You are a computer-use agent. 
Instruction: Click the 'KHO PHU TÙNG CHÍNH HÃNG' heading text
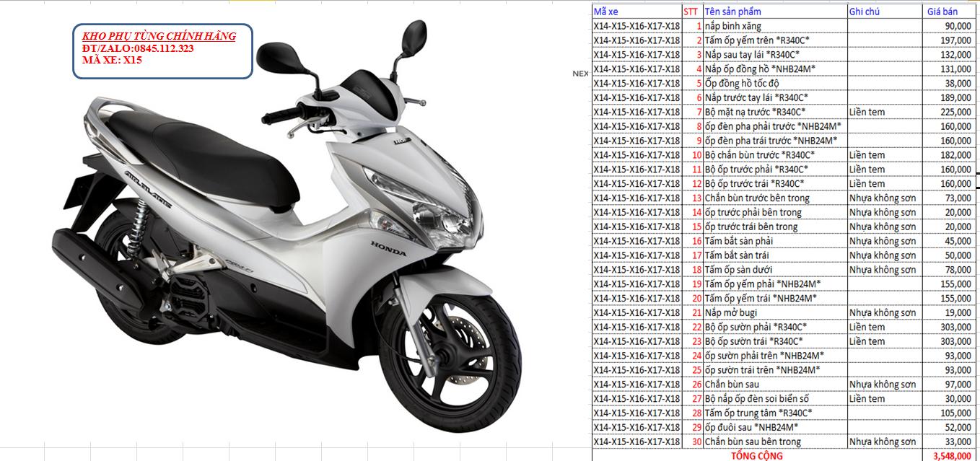tap(159, 36)
